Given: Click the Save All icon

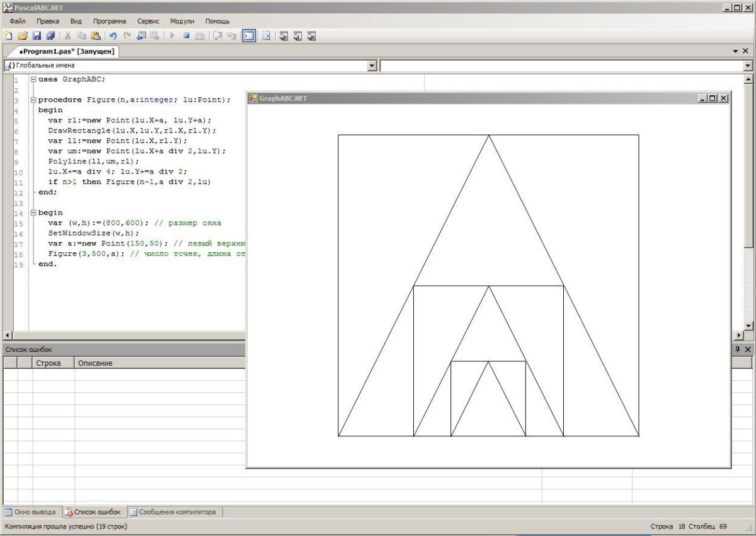Looking at the screenshot, I should 50,36.
